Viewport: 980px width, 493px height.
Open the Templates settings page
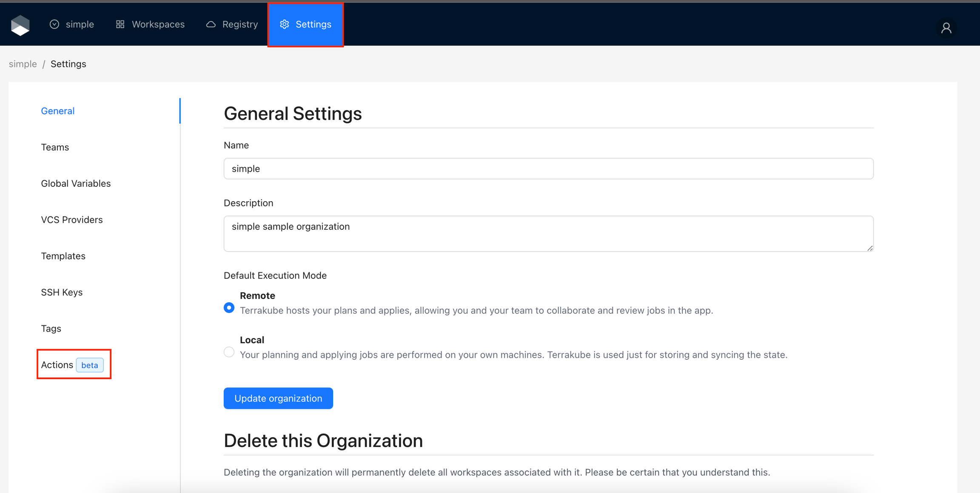pyautogui.click(x=63, y=256)
